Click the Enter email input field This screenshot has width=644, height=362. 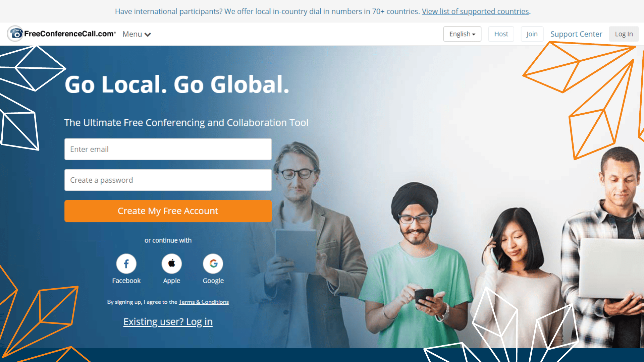168,149
